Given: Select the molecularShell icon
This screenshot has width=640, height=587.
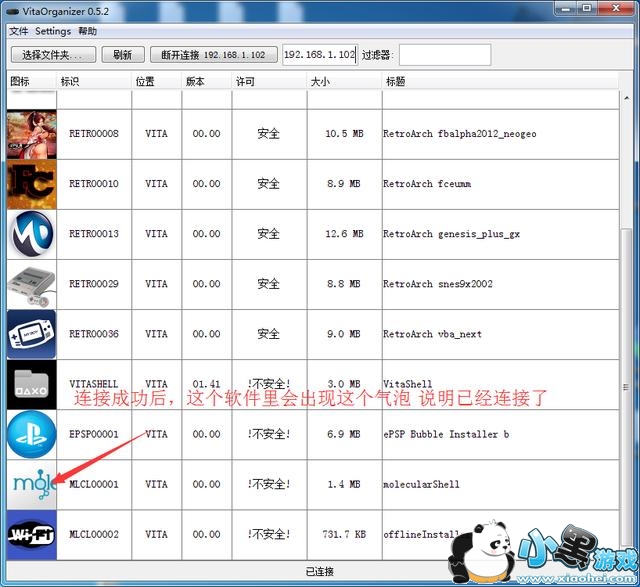Looking at the screenshot, I should [x=32, y=485].
